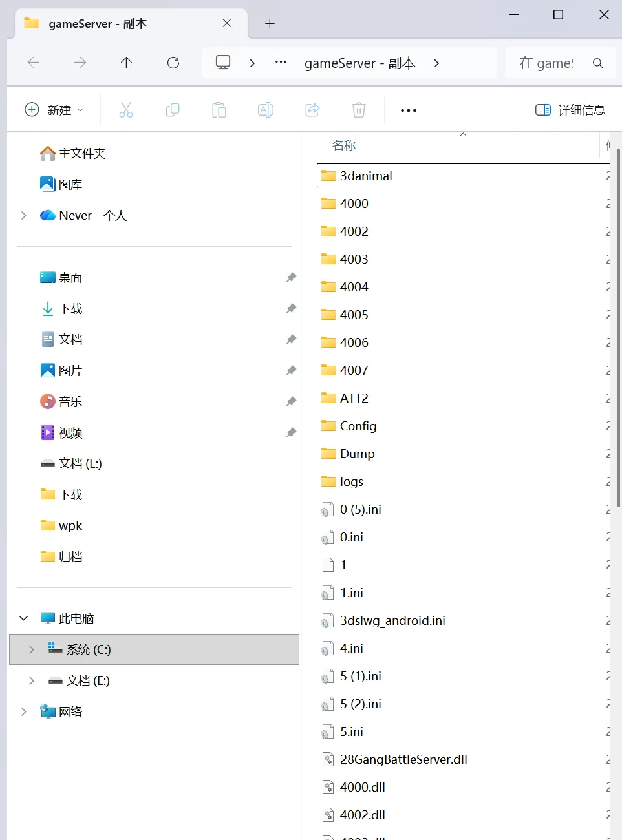Screen dimensions: 622x840
Task: Open the 新建 dropdown menu
Action: click(54, 110)
